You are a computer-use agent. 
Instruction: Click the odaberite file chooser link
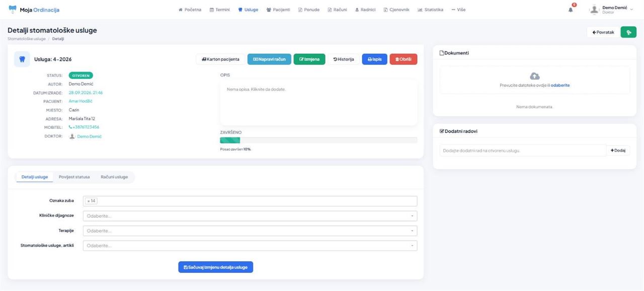click(x=560, y=86)
